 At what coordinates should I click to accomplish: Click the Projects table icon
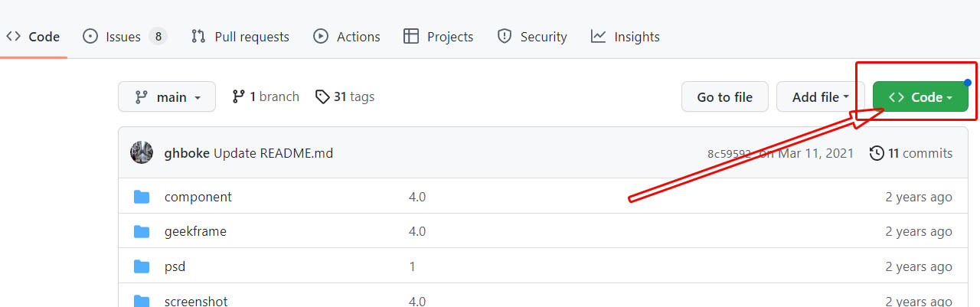point(411,36)
